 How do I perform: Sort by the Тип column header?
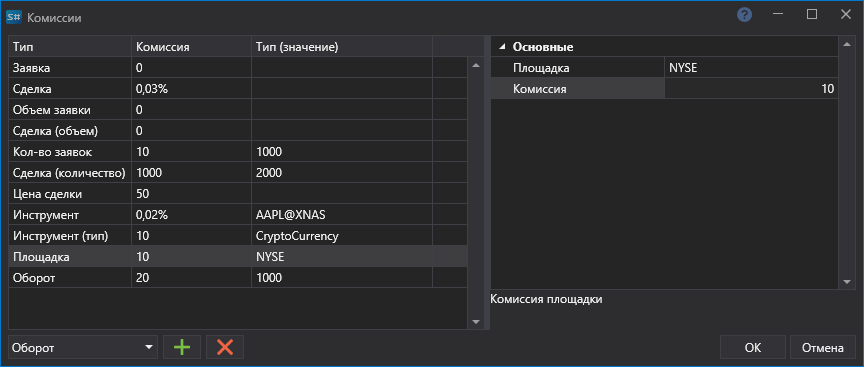[70, 47]
